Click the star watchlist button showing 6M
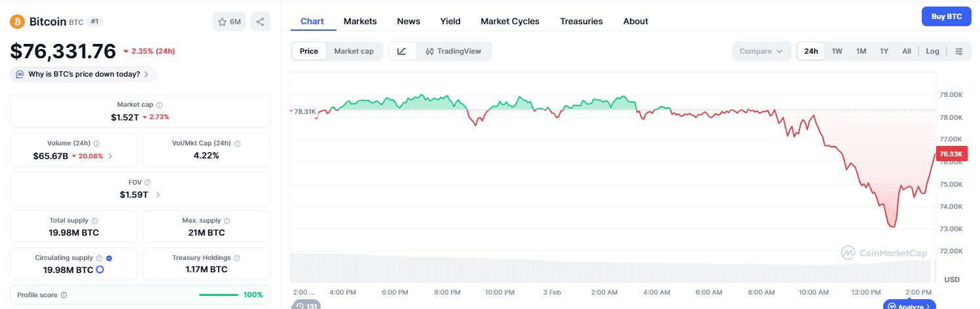 (x=229, y=22)
